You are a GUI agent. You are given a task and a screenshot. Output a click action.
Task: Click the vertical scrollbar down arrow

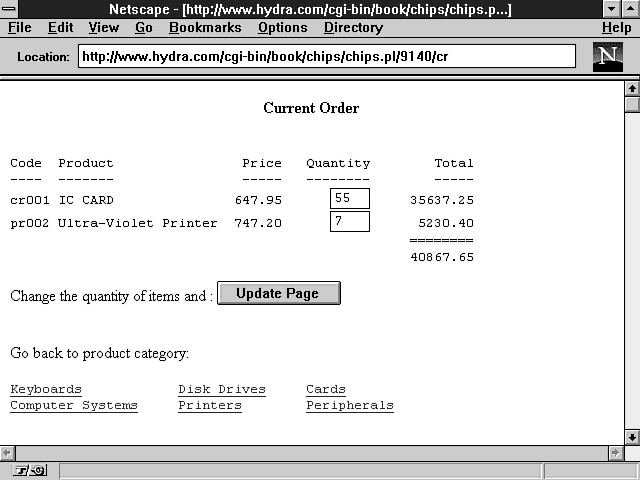631,437
